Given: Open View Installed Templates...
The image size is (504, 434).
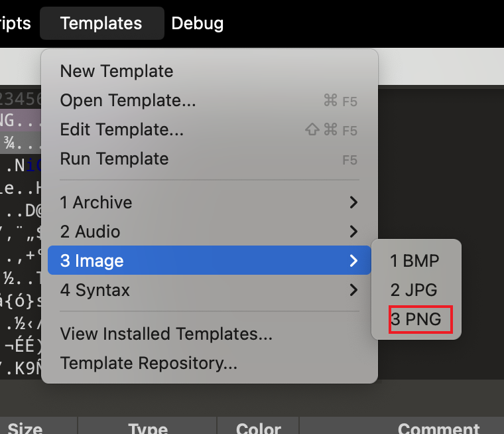Looking at the screenshot, I should [166, 334].
